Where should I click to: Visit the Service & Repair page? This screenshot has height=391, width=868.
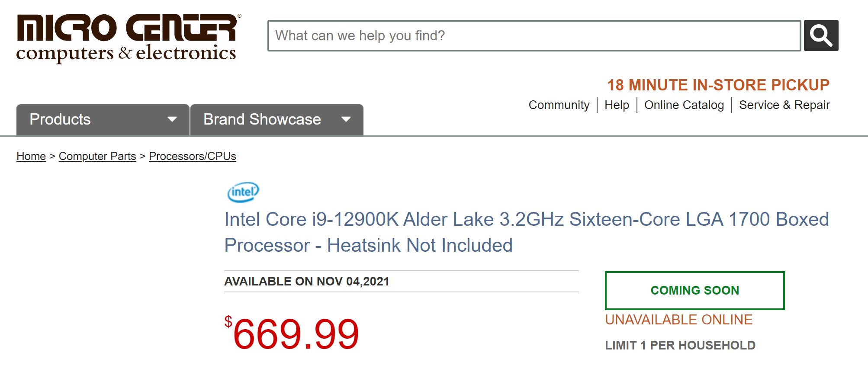click(x=784, y=105)
